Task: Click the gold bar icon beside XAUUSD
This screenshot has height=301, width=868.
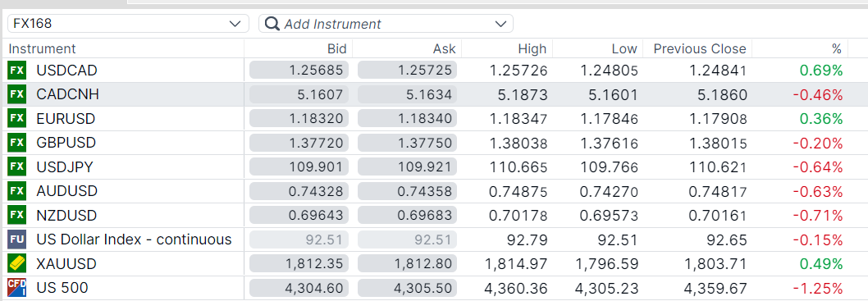Action: (x=16, y=264)
